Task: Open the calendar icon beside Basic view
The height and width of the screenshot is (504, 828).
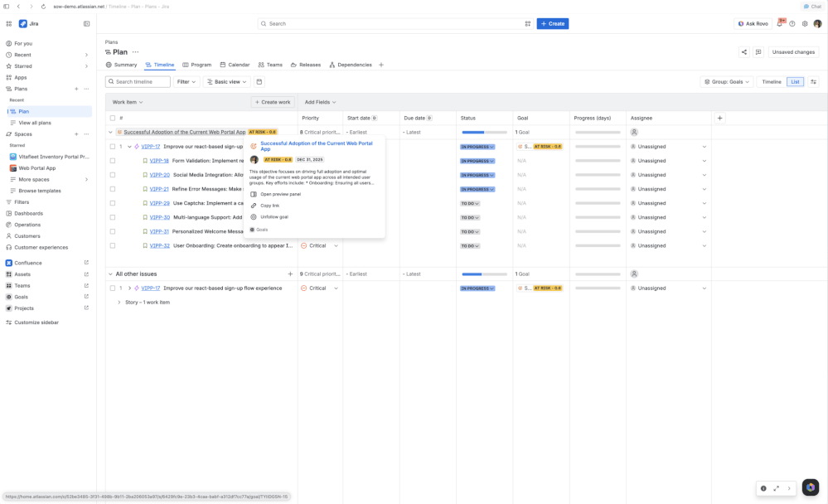Action: click(x=259, y=82)
